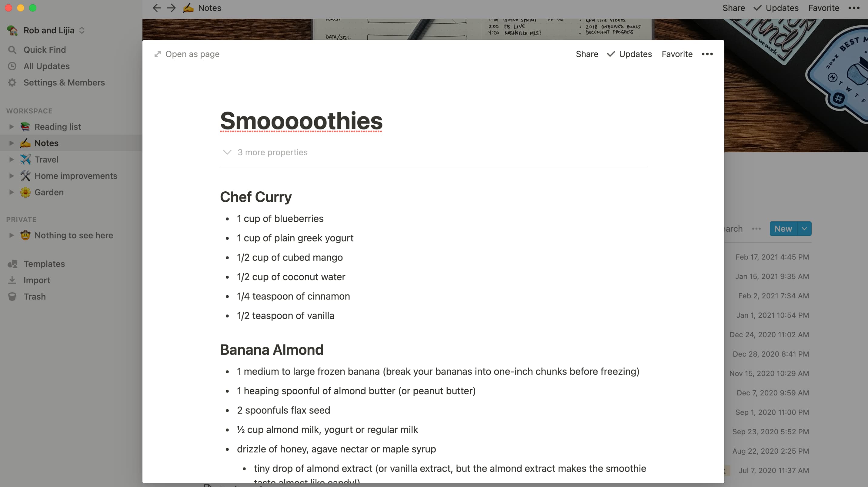Toggle the Updates tracking on note
This screenshot has width=868, height=487.
(629, 54)
